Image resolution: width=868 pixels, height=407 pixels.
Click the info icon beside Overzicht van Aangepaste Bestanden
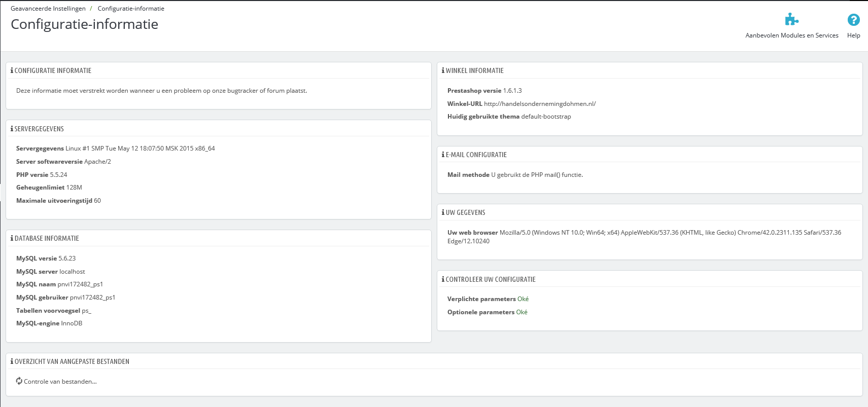pyautogui.click(x=12, y=361)
